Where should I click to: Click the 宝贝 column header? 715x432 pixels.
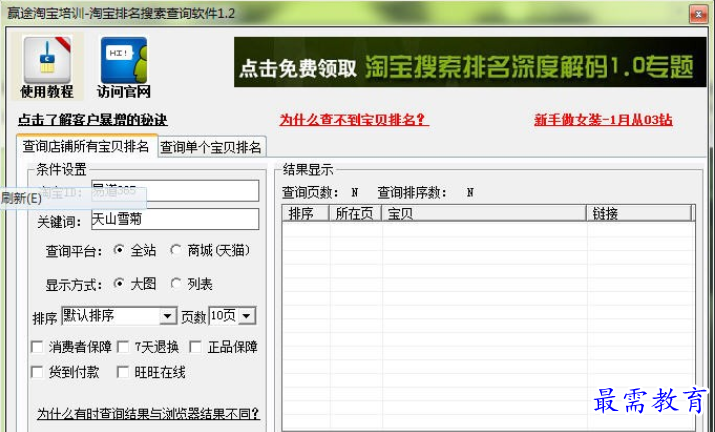[x=484, y=213]
